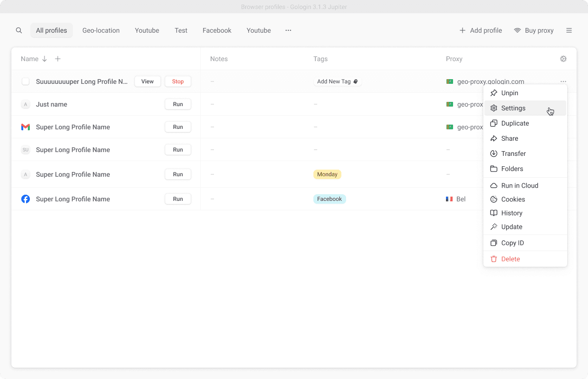
Task: Tick the checkbox of Suuuuuuuuper Long Profile
Action: 26,81
